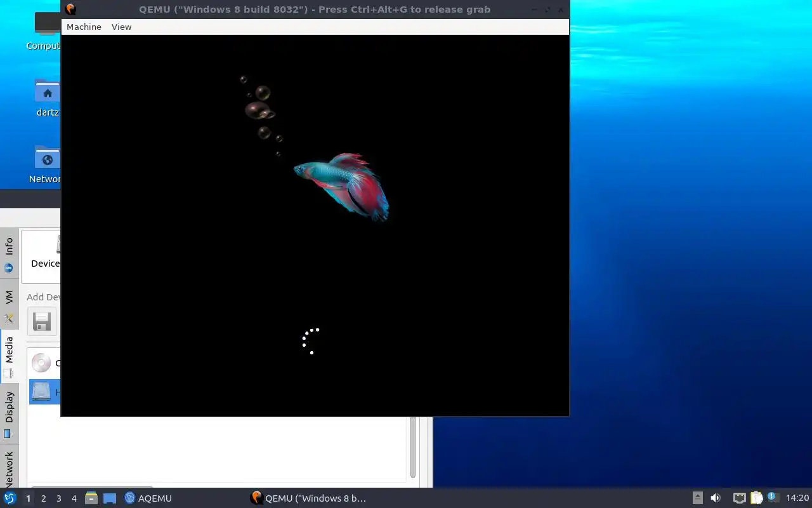Select the CD-ROM device row in AQEMU
Screen dimensions: 812x508
[44, 363]
